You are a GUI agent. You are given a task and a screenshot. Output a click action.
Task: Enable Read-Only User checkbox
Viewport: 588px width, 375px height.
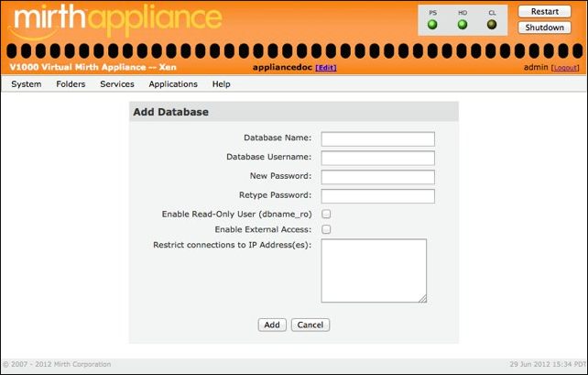tap(326, 214)
